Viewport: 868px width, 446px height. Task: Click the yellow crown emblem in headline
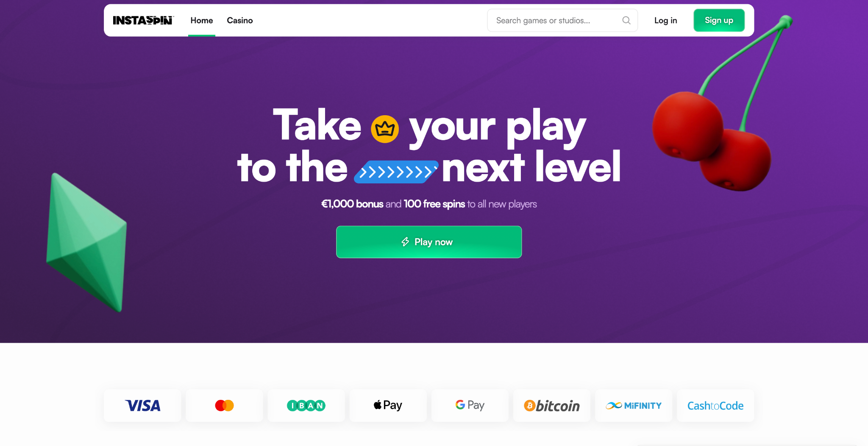(x=385, y=129)
